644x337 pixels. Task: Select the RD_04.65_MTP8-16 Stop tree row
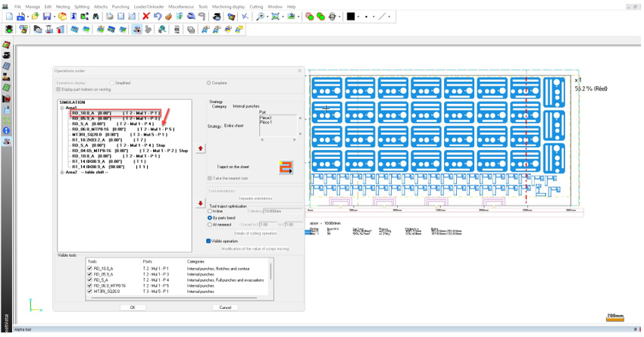(130, 151)
